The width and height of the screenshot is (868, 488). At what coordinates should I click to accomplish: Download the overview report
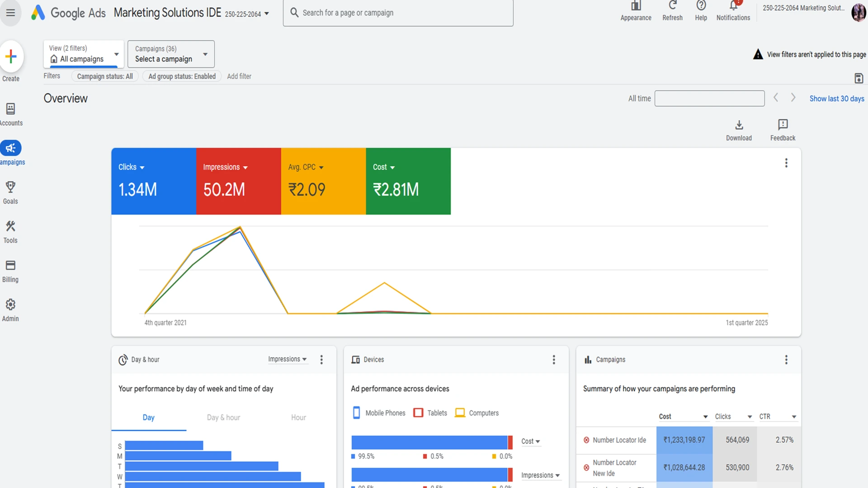point(739,130)
